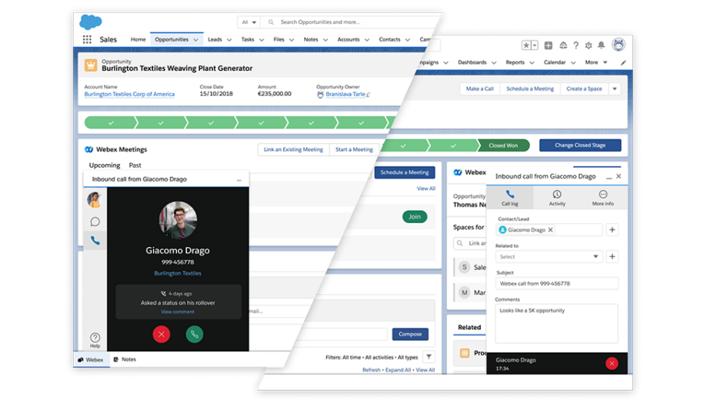Open the Favorites star icon

pyautogui.click(x=526, y=45)
